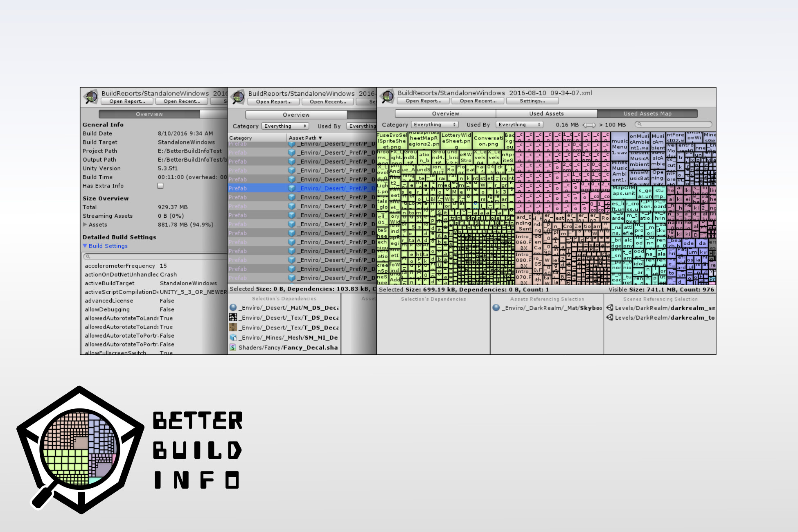Click the build settings search field in left window
Image resolution: width=798 pixels, height=532 pixels.
pos(155,257)
